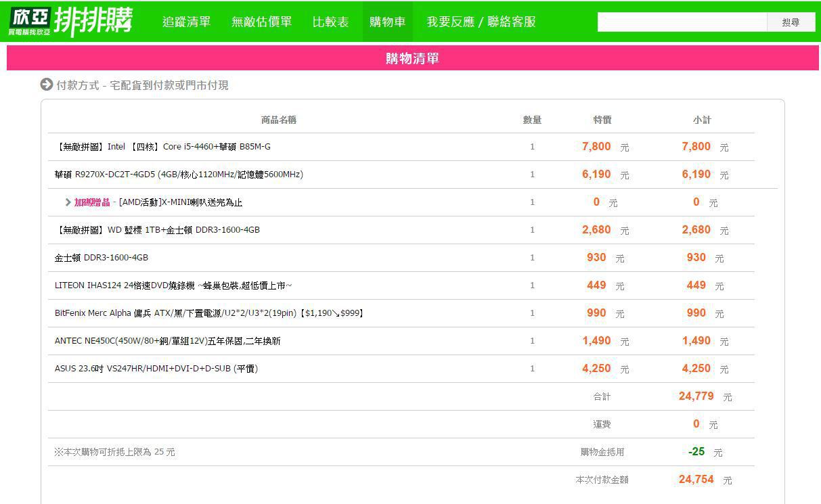The height and width of the screenshot is (504, 821).
Task: Click the 本次付款金額 24,754 amount
Action: (x=696, y=480)
